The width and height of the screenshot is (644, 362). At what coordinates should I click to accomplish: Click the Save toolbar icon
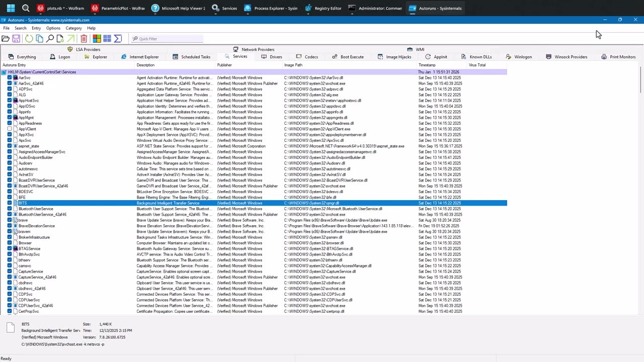(x=16, y=39)
